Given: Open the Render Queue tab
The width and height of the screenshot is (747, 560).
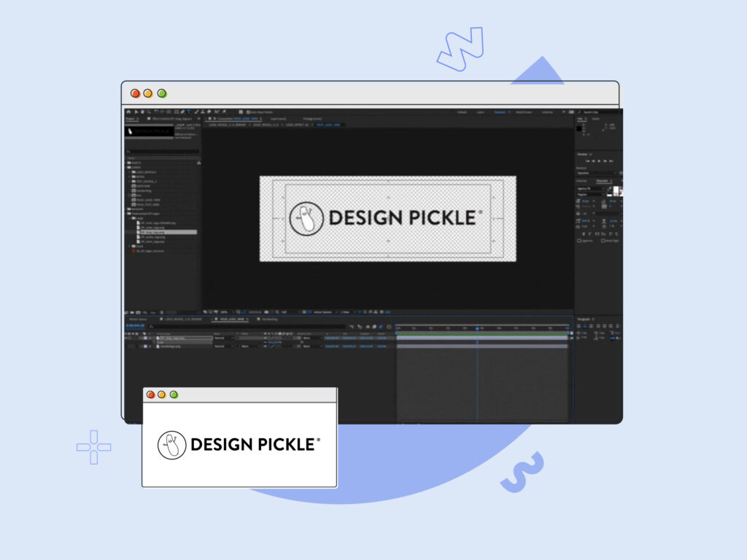Looking at the screenshot, I should [138, 319].
